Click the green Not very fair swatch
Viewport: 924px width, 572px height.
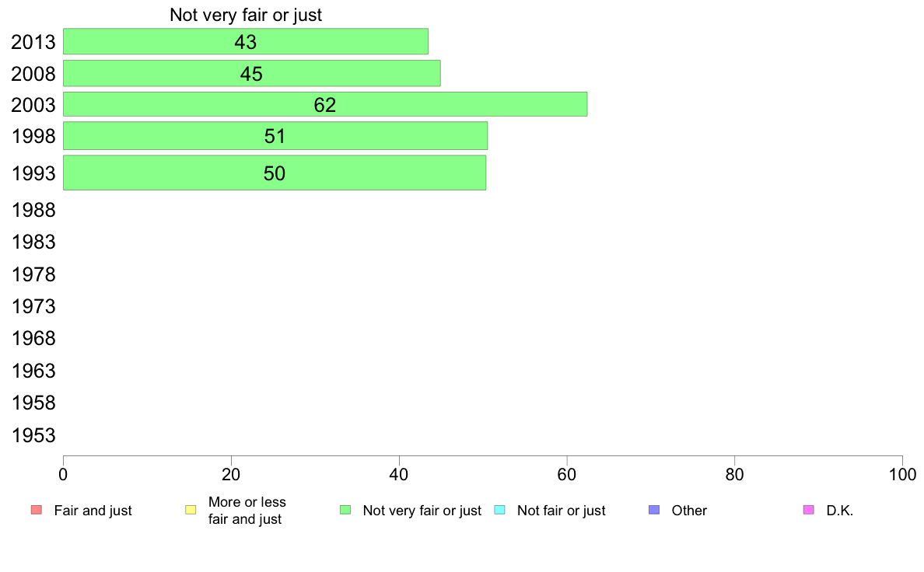pyautogui.click(x=345, y=510)
